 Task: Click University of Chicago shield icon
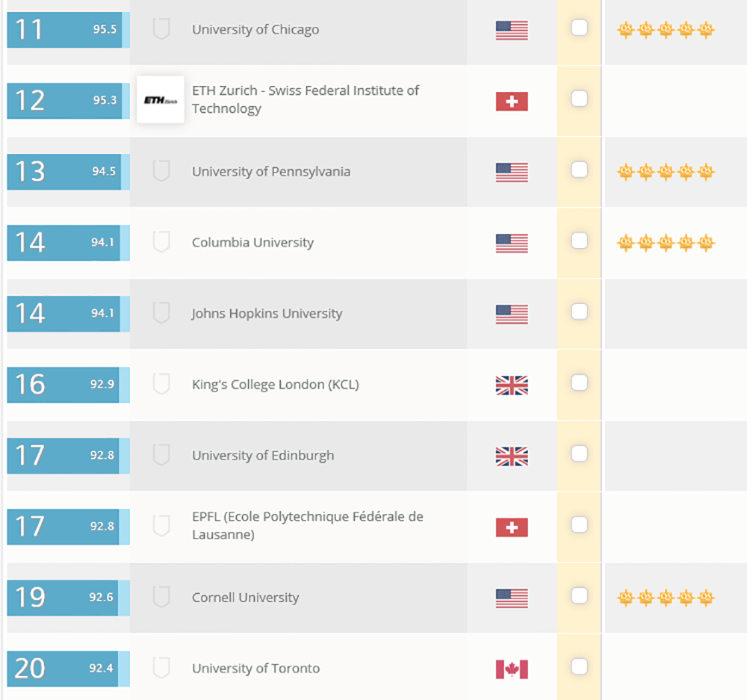(161, 28)
